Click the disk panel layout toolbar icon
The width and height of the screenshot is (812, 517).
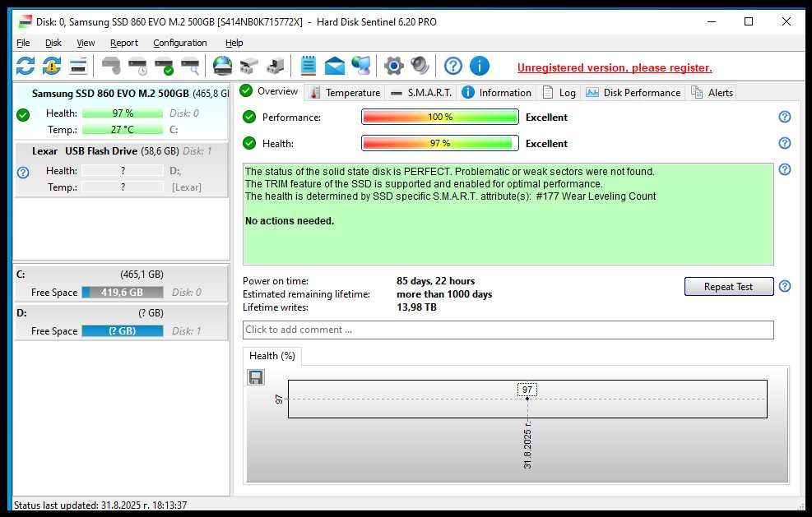78,67
